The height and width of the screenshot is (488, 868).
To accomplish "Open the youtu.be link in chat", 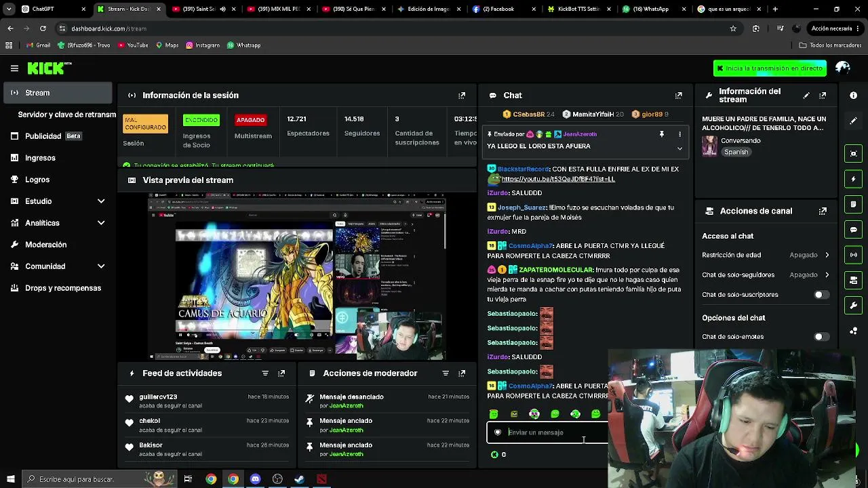I will (557, 179).
